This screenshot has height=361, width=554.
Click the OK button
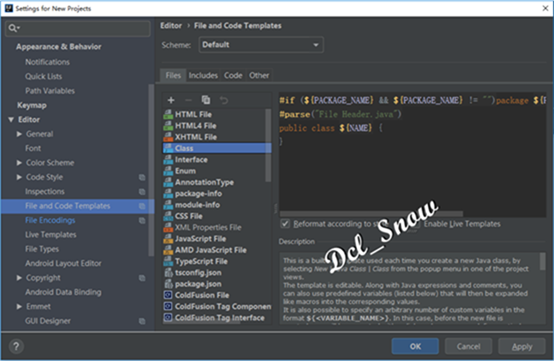tap(415, 346)
